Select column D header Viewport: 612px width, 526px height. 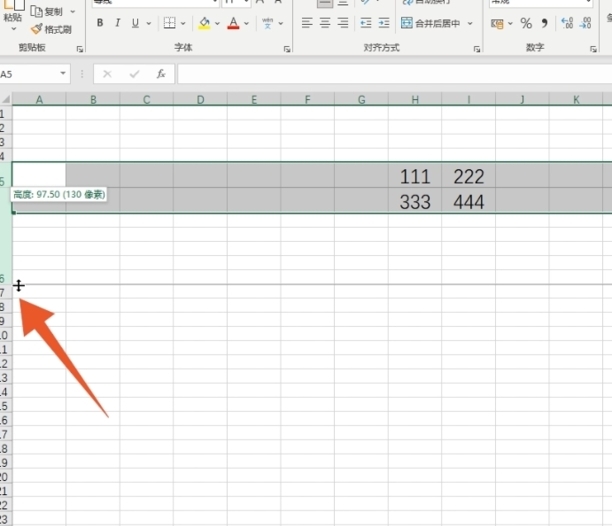click(200, 100)
